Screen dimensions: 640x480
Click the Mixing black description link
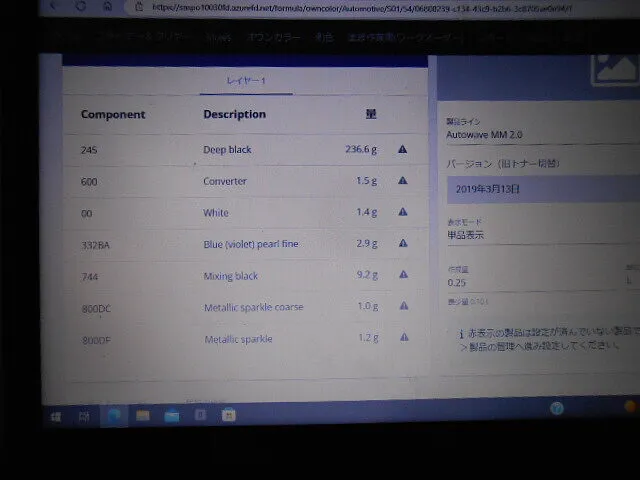coord(231,276)
